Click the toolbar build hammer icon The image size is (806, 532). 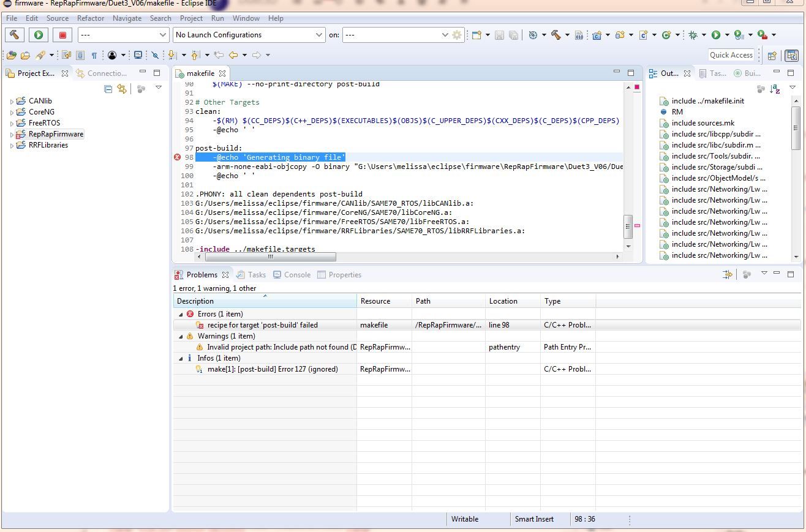pyautogui.click(x=556, y=35)
